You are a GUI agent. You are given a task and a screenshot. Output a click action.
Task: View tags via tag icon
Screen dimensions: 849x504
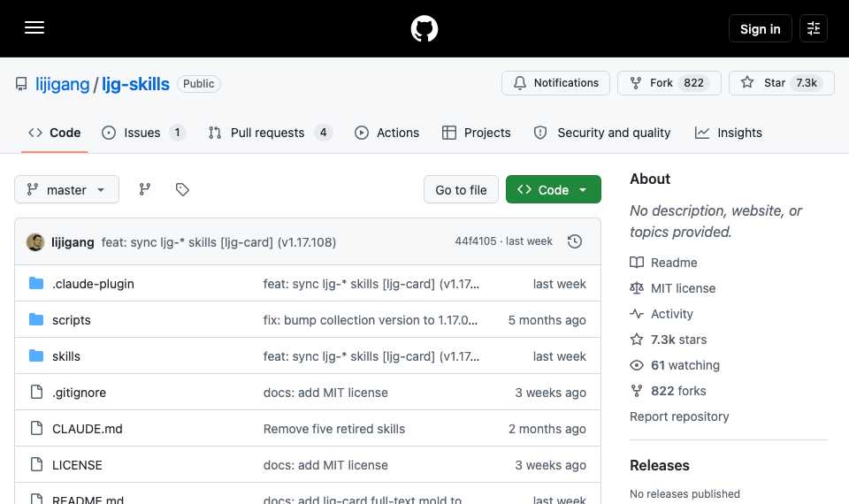tap(182, 189)
